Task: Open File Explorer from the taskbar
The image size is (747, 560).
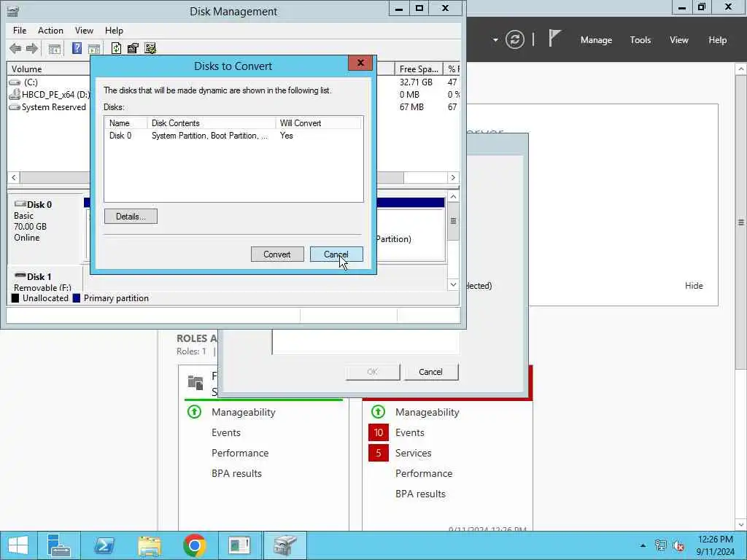Action: coord(149,545)
